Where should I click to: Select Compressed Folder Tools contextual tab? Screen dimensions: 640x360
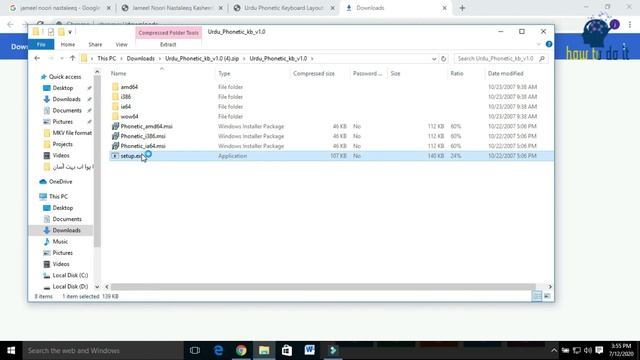(x=168, y=33)
